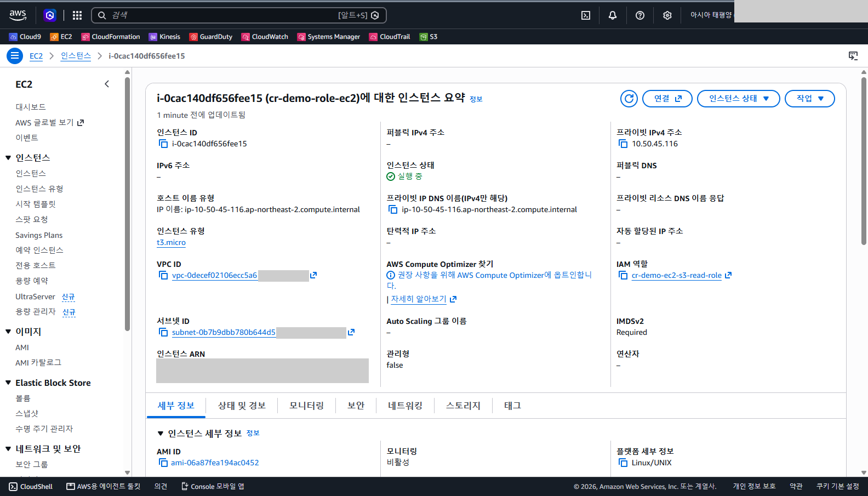Click the console search field
868x496 pixels.
point(239,15)
